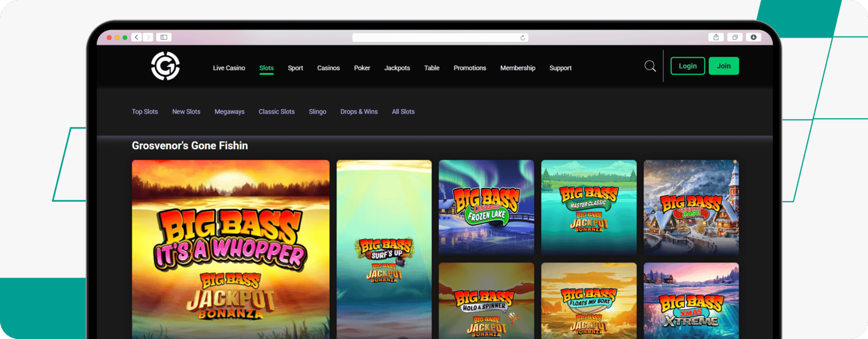Select the Classic Slots tab
Screen dimensions: 868x339
[277, 111]
